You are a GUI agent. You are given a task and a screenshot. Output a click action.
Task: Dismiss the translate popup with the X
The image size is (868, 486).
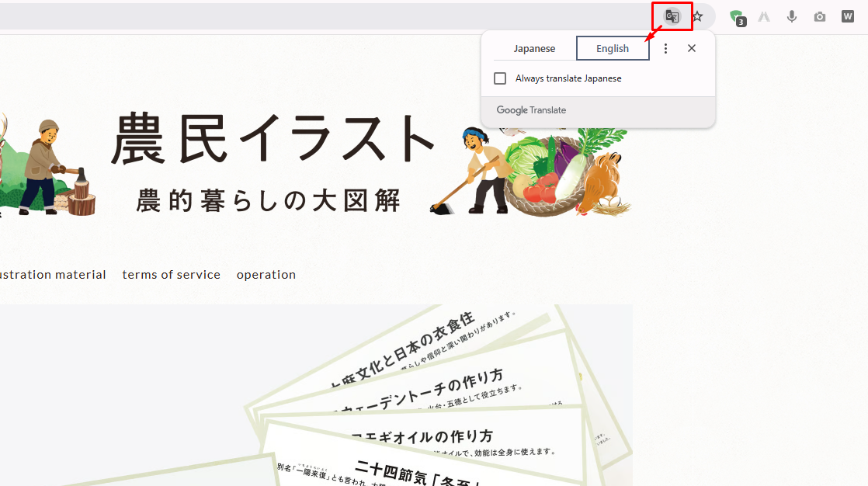pos(692,47)
